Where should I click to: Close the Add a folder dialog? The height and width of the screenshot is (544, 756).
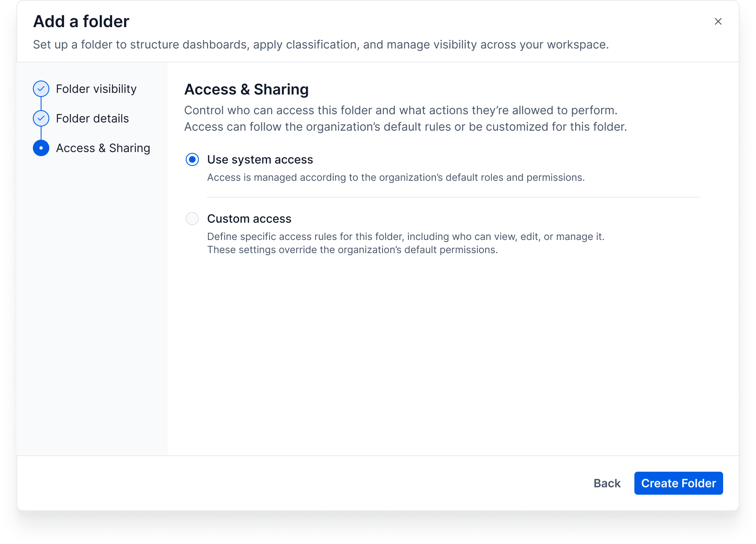pyautogui.click(x=718, y=21)
